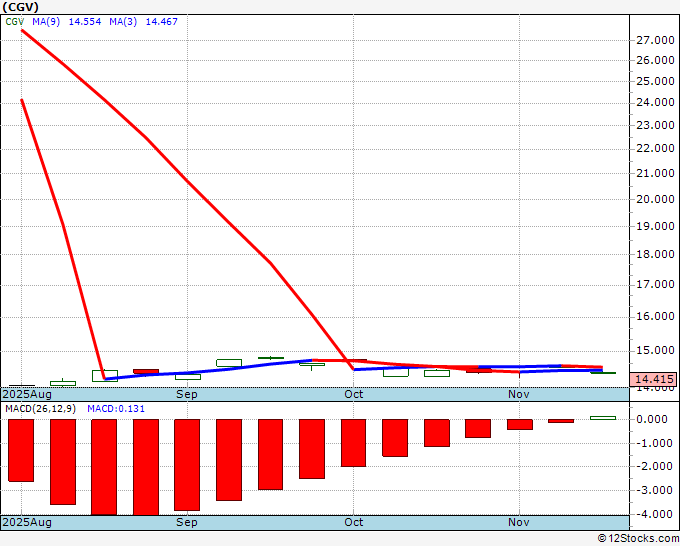Click the MA(3) legend label
Viewport: 680px width, 546px height.
(x=123, y=21)
